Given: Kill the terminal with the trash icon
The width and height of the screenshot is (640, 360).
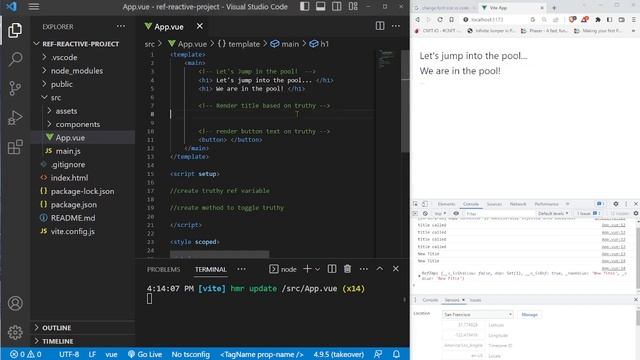Looking at the screenshot, I should (347, 269).
